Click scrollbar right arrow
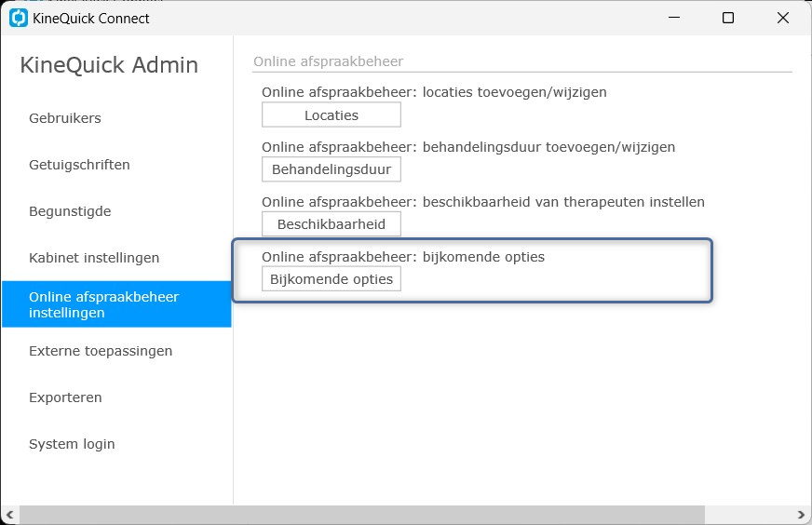Image resolution: width=812 pixels, height=525 pixels. (801, 515)
